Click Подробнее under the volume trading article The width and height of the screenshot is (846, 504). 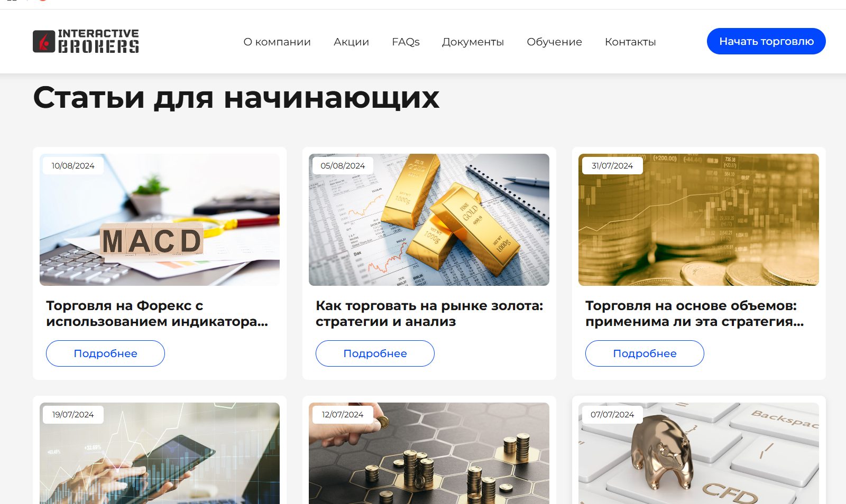[645, 353]
